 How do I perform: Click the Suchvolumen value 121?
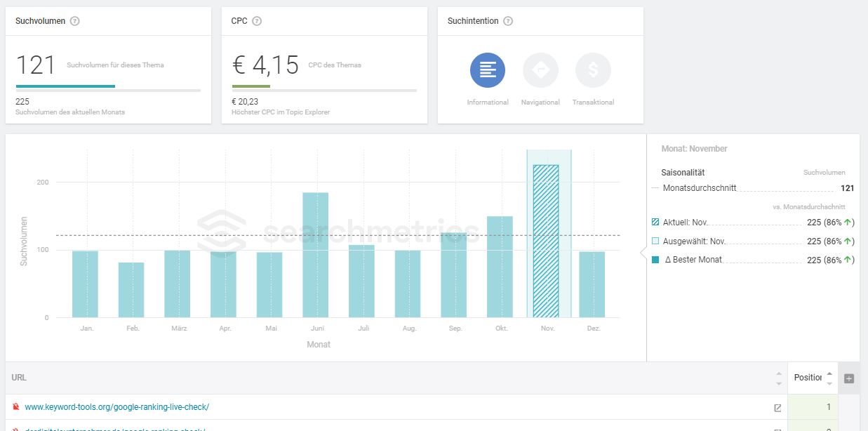[x=35, y=65]
